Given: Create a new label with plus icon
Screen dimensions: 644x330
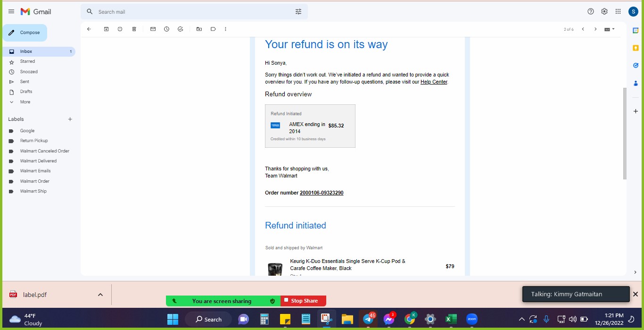Looking at the screenshot, I should [x=70, y=119].
